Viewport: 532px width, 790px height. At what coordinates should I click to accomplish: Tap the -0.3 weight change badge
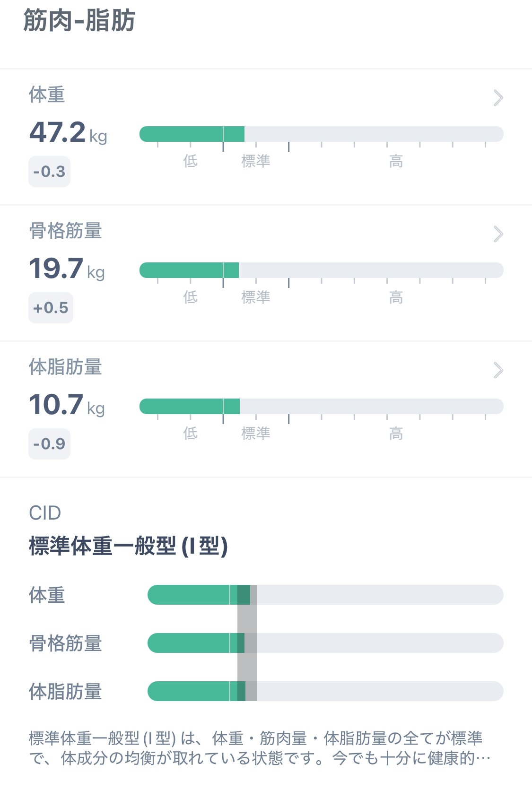[x=49, y=172]
